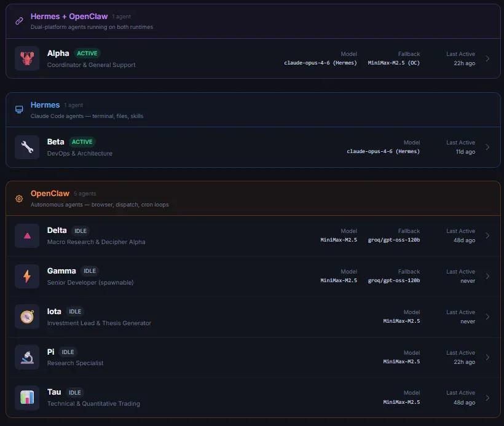Viewport: 504px width, 426px height.
Task: Click Gamma's lightning bolt avatar icon
Action: (26, 276)
